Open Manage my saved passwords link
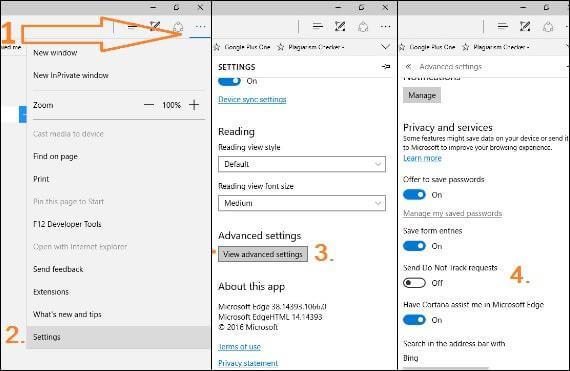The image size is (570, 371). click(x=453, y=213)
